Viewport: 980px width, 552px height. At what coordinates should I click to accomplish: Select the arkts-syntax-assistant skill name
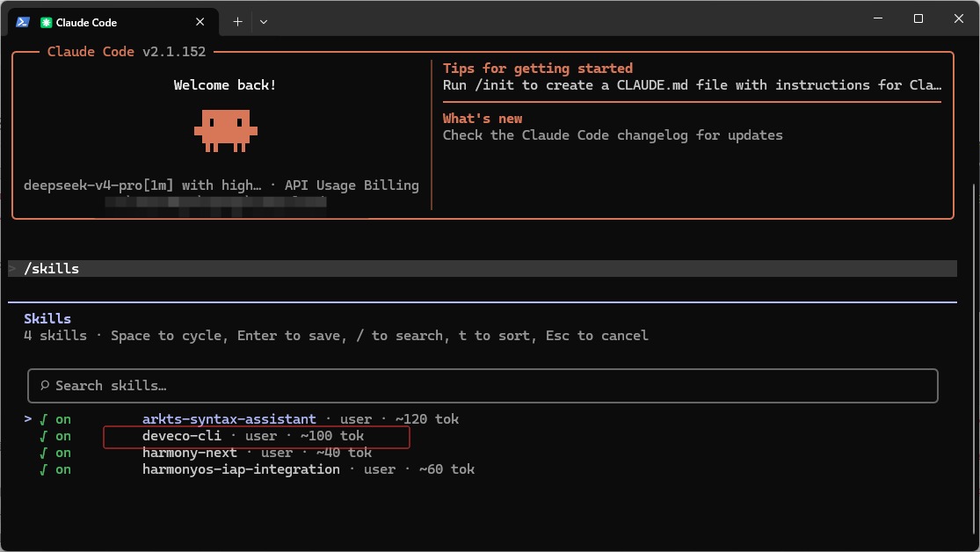229,419
